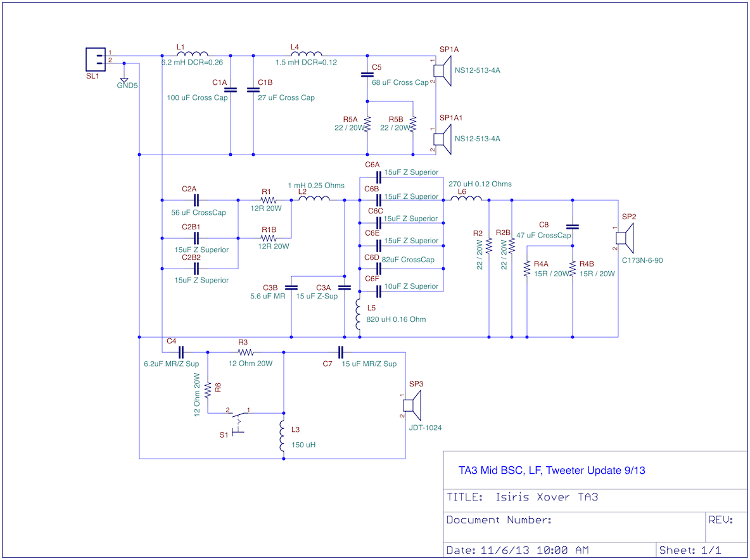This screenshot has height=560, width=750.
Task: Select the SP1A woofer speaker symbol
Action: 442,71
